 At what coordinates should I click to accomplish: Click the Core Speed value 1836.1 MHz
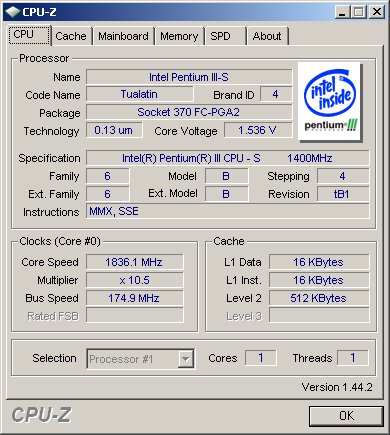coord(134,262)
